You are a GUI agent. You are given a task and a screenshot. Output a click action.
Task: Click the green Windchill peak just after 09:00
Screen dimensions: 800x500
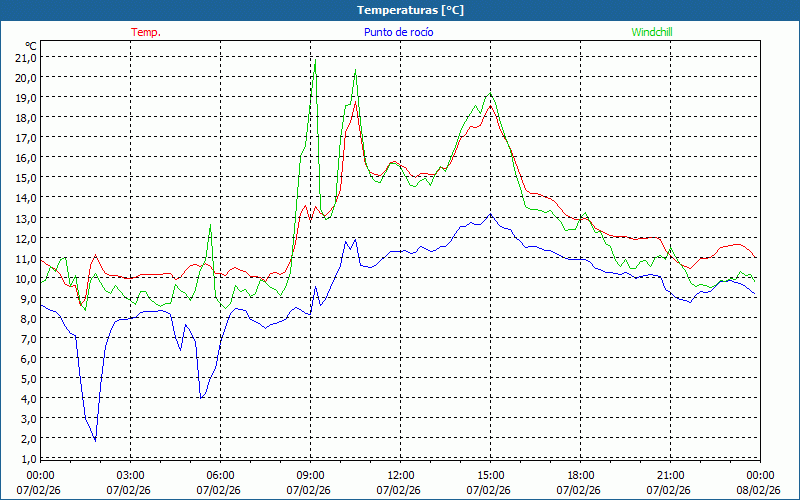315,63
